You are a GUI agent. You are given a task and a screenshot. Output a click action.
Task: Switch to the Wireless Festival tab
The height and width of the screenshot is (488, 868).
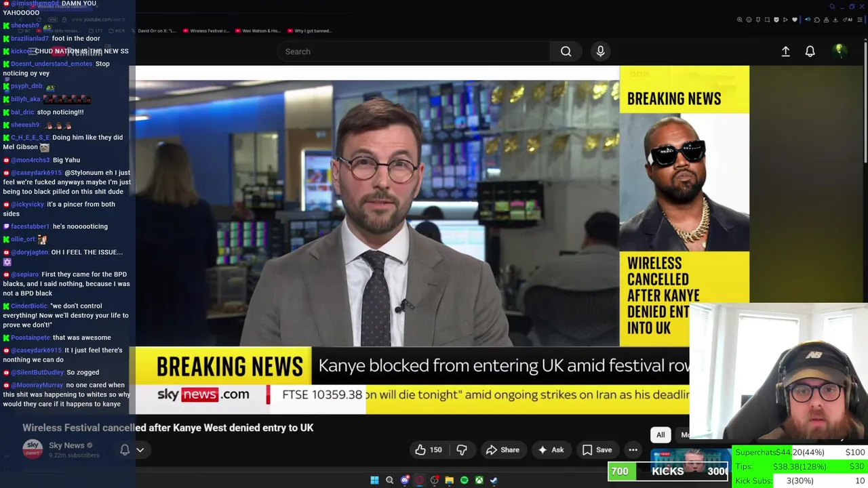click(206, 30)
